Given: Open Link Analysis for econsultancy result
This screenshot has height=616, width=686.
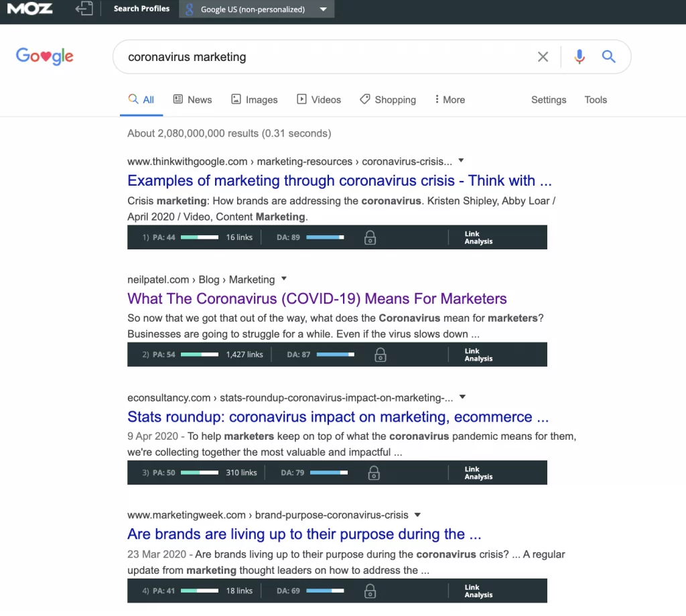Looking at the screenshot, I should pos(478,473).
